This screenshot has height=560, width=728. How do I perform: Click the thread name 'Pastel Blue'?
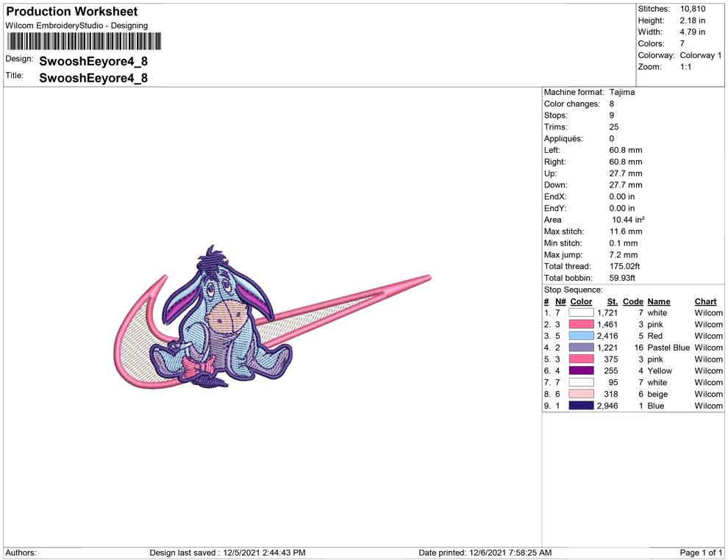669,348
